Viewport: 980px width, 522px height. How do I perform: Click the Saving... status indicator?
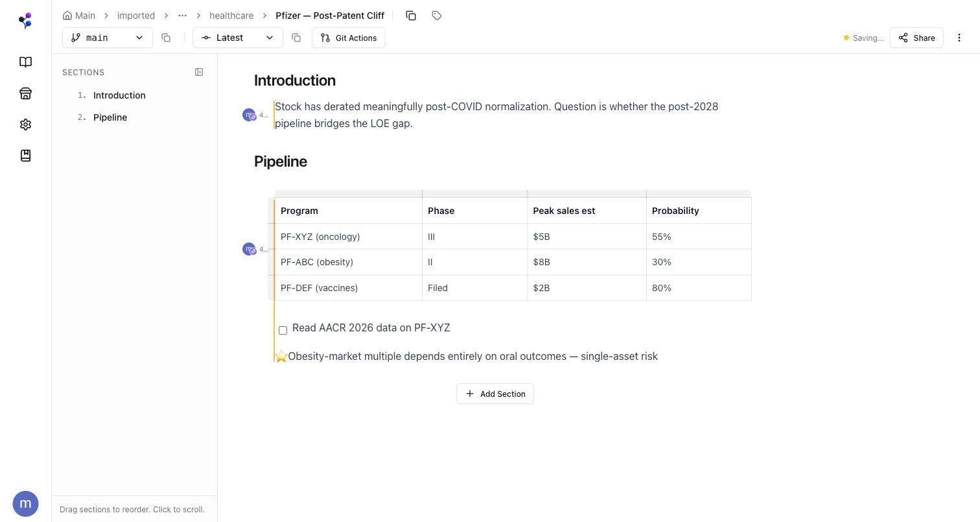coord(864,38)
